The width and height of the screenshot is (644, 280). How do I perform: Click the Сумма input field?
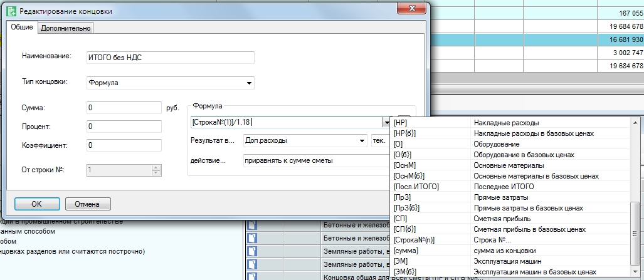tap(125, 108)
